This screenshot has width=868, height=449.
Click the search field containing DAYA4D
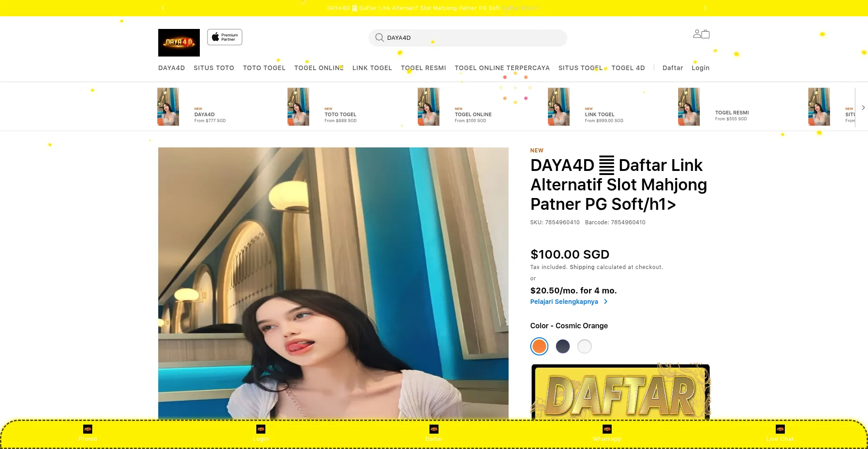pyautogui.click(x=467, y=38)
